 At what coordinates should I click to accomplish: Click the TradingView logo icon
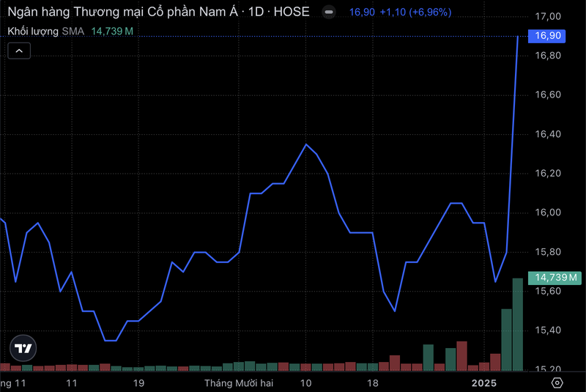[x=23, y=349]
